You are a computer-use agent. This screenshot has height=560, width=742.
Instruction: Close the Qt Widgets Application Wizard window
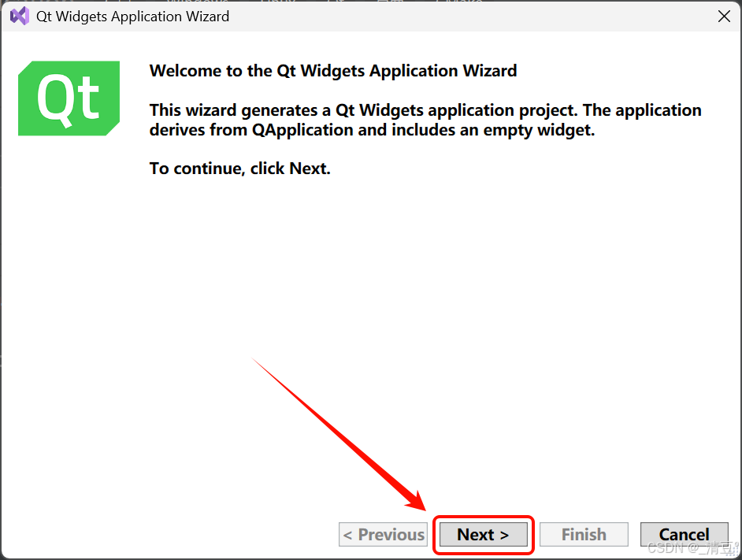[724, 17]
